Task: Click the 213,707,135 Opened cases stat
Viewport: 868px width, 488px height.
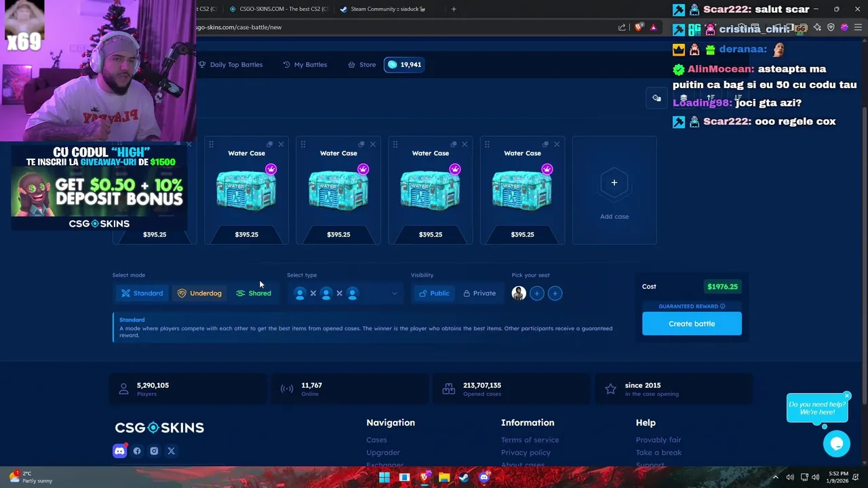Action: (x=512, y=389)
